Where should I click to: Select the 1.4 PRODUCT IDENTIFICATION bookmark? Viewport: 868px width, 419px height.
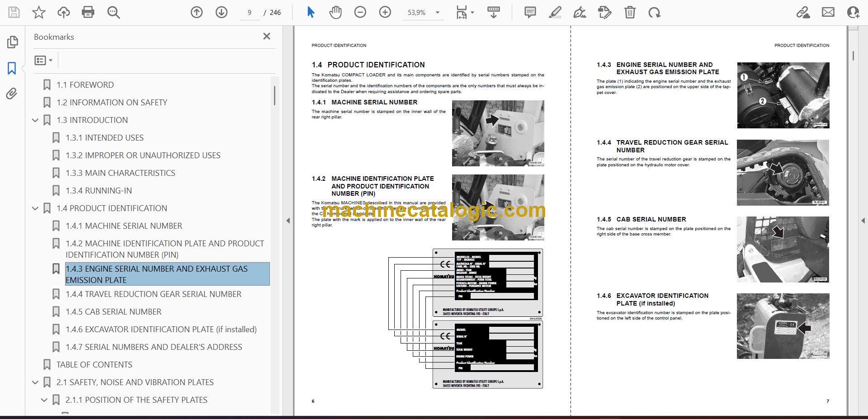point(112,208)
